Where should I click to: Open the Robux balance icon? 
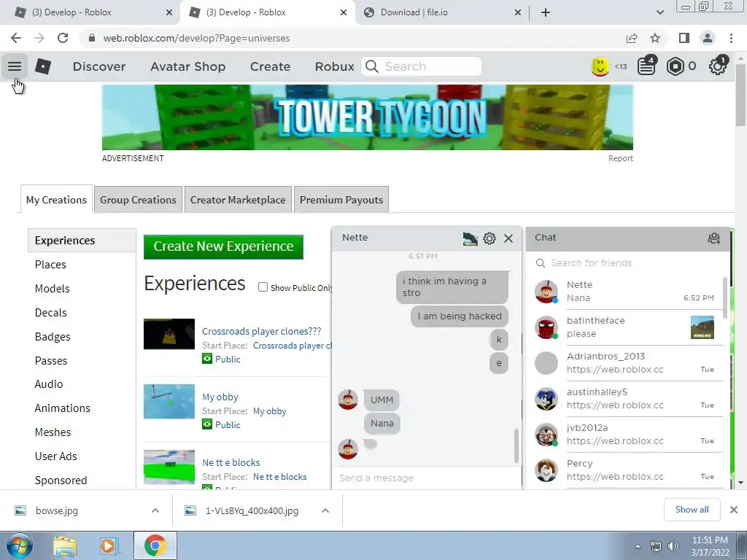click(x=675, y=66)
